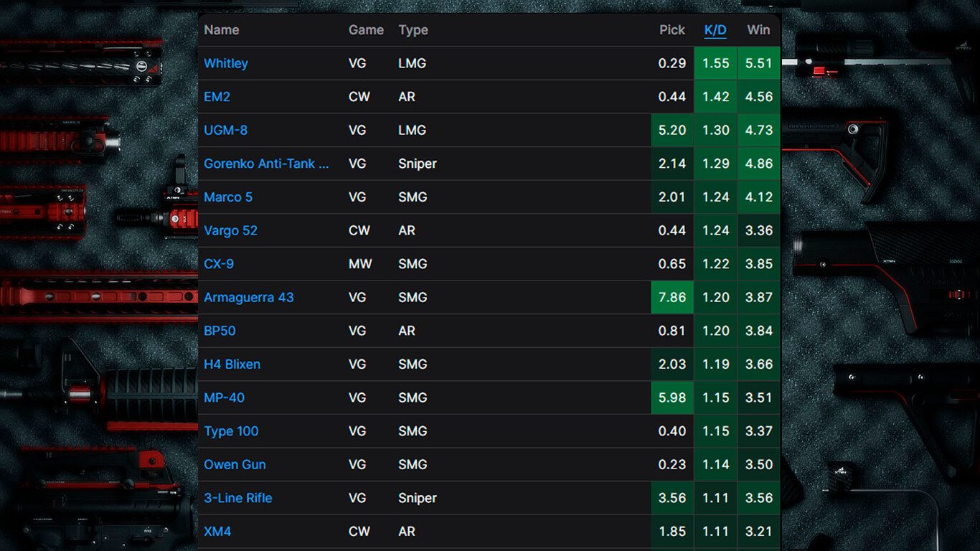Viewport: 980px width, 551px height.
Task: Select the MP-40 link
Action: tap(224, 397)
